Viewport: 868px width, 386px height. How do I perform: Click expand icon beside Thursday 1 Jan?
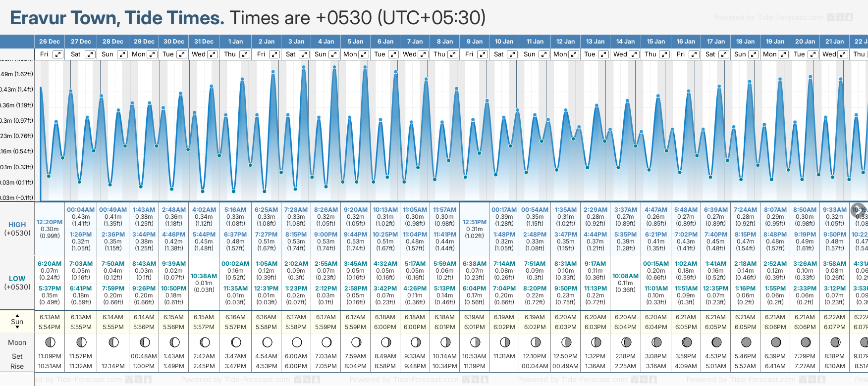[x=245, y=54]
